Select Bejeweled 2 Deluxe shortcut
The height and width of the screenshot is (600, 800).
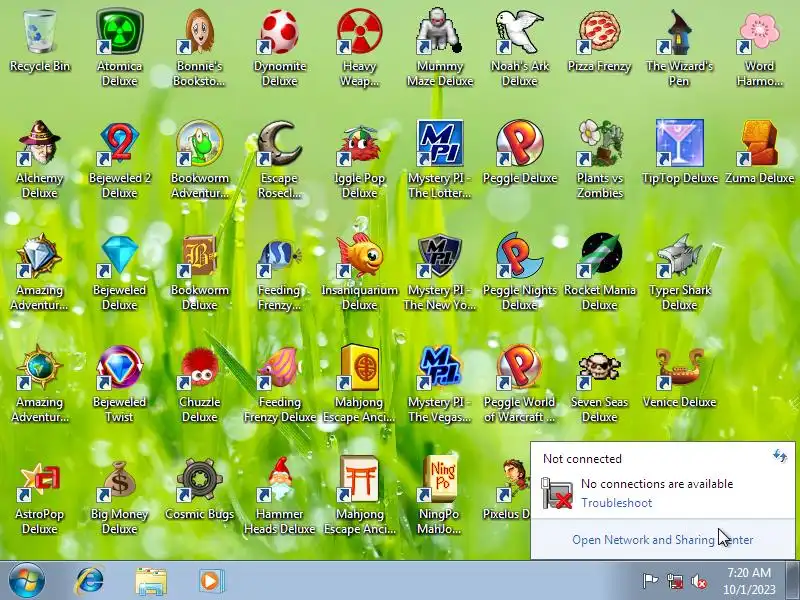click(x=119, y=143)
